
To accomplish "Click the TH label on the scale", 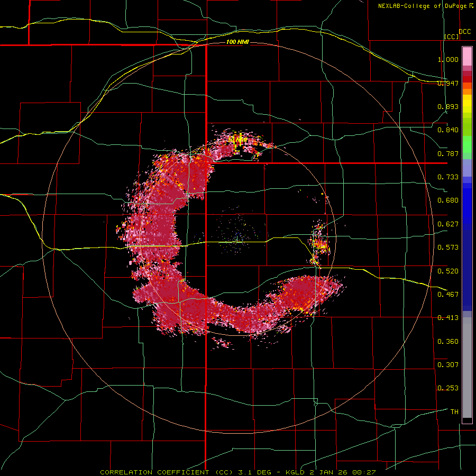I will click(x=454, y=412).
